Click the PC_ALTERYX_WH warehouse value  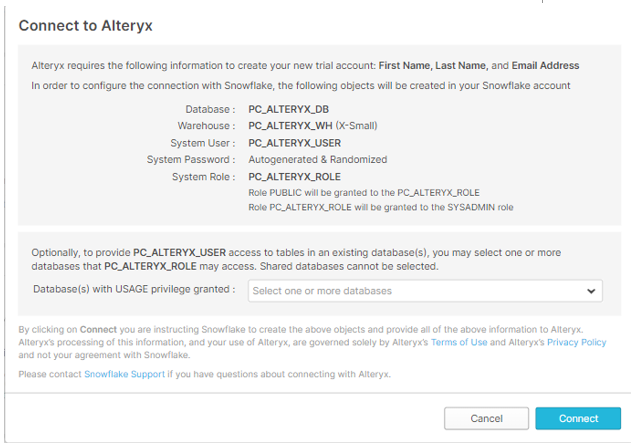coord(291,125)
